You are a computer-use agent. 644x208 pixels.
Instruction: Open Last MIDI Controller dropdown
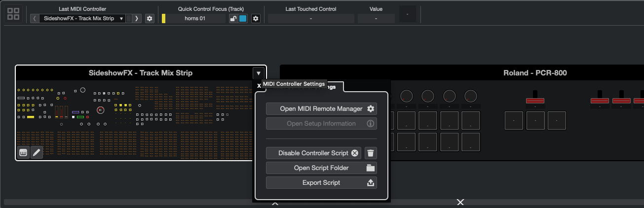click(x=82, y=18)
